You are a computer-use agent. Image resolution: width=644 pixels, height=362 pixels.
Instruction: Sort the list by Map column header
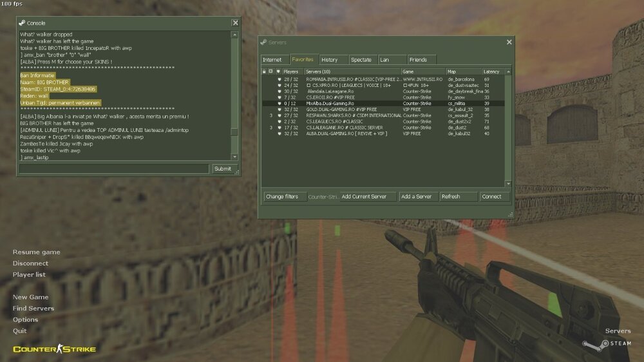[463, 71]
